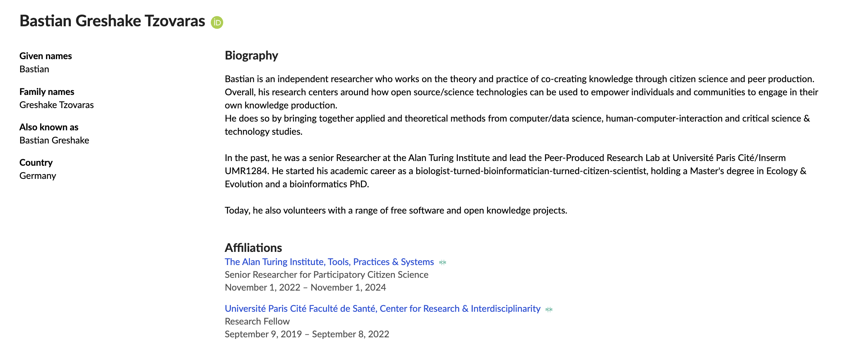Click ROR icon beside Université Paris Cité
Viewport: 868px width, 349px height.
tap(549, 309)
